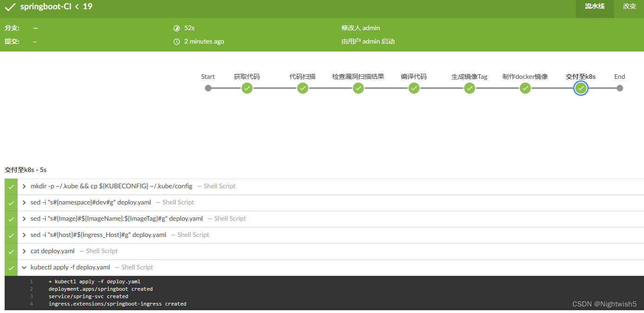
Task: Click the 52s duration value
Action: [189, 28]
